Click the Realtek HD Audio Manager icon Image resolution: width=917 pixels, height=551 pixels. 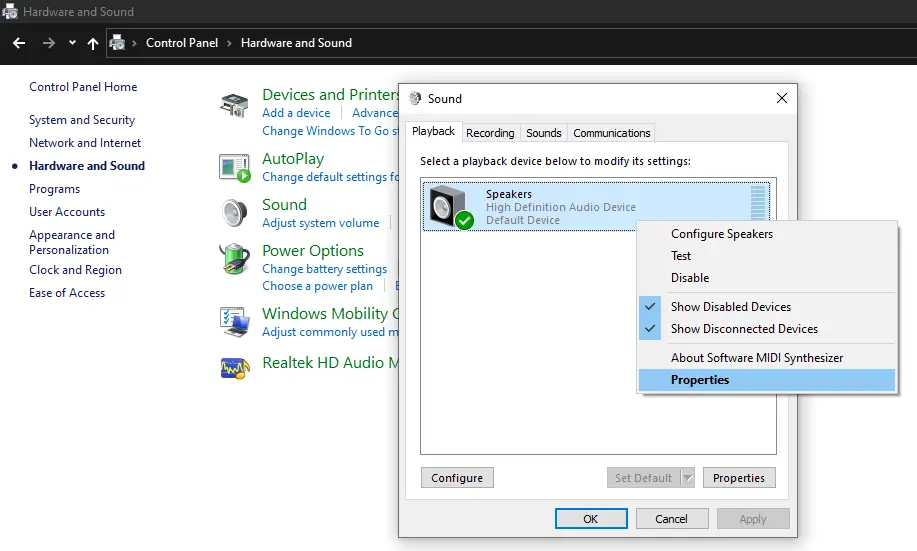pos(235,368)
